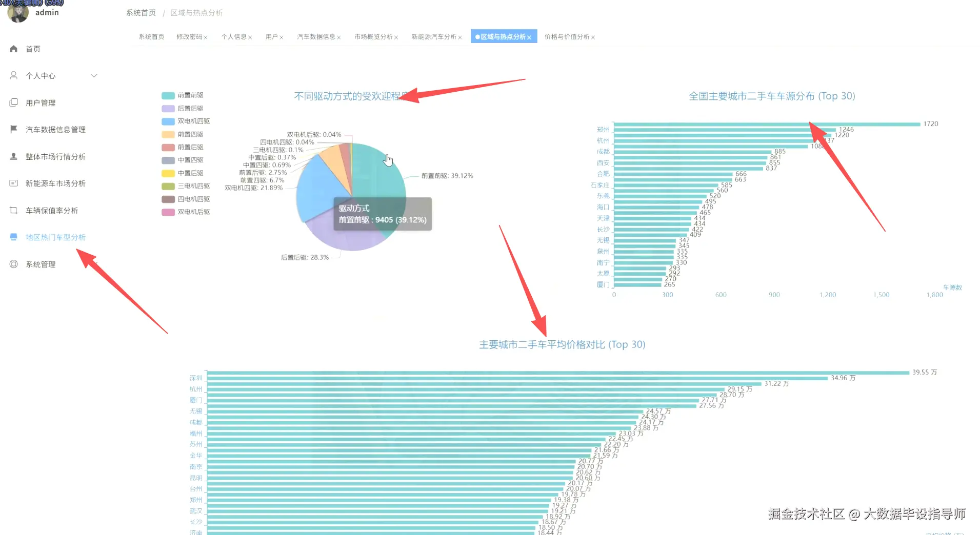Hide the 后置后驱 series via legend

168,108
